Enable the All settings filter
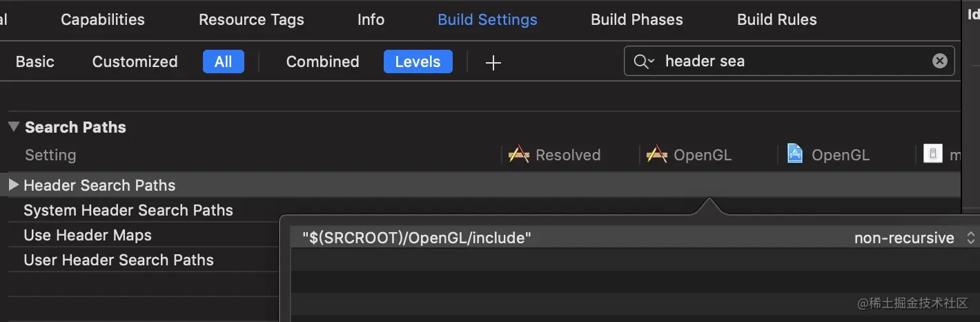 pos(223,61)
